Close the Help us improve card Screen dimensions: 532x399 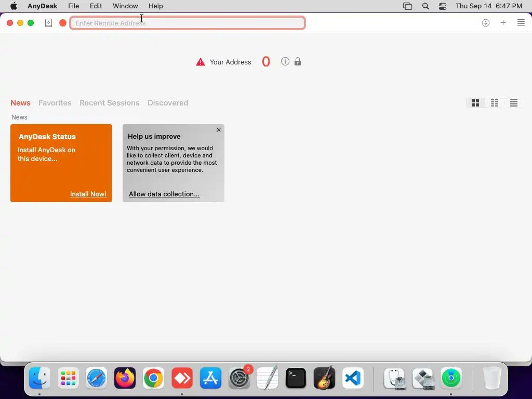[x=219, y=130]
